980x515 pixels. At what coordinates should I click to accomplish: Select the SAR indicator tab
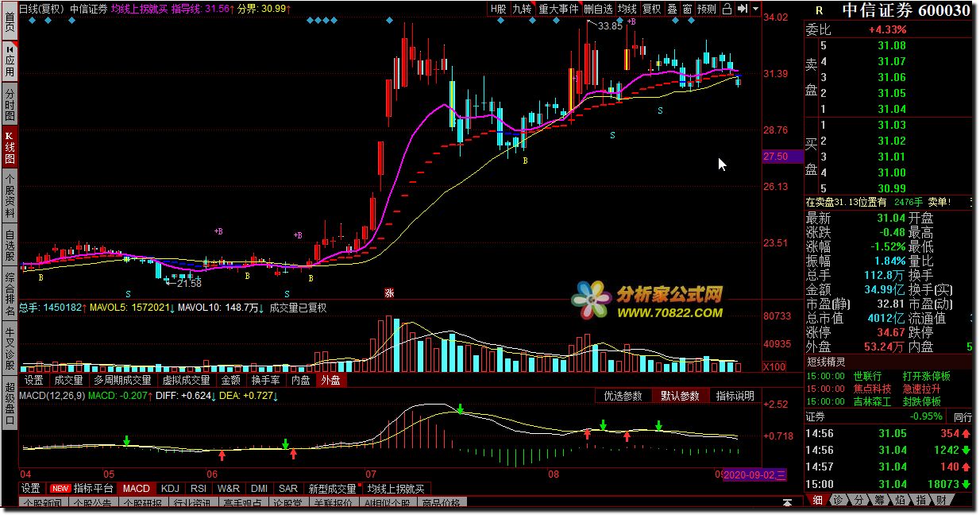click(288, 488)
